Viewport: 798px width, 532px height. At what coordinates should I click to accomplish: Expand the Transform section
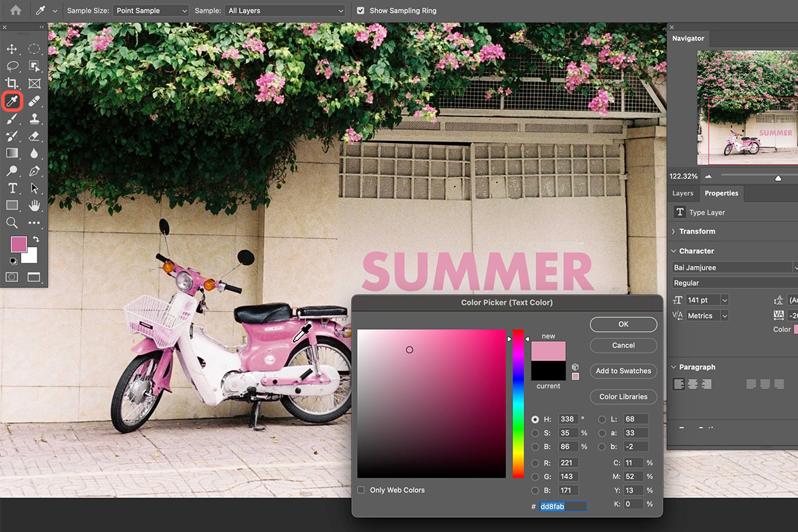(x=673, y=231)
